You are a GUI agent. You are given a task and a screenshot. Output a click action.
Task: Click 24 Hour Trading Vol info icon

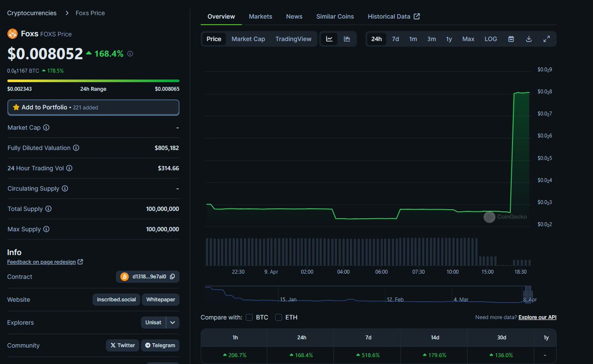[x=69, y=168]
